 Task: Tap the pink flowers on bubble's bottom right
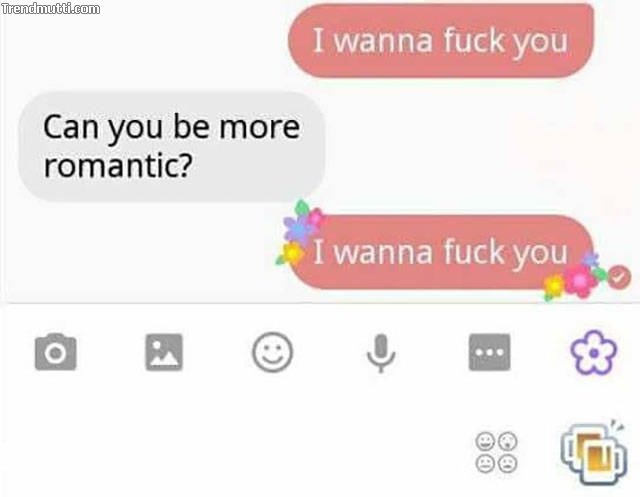[x=576, y=277]
